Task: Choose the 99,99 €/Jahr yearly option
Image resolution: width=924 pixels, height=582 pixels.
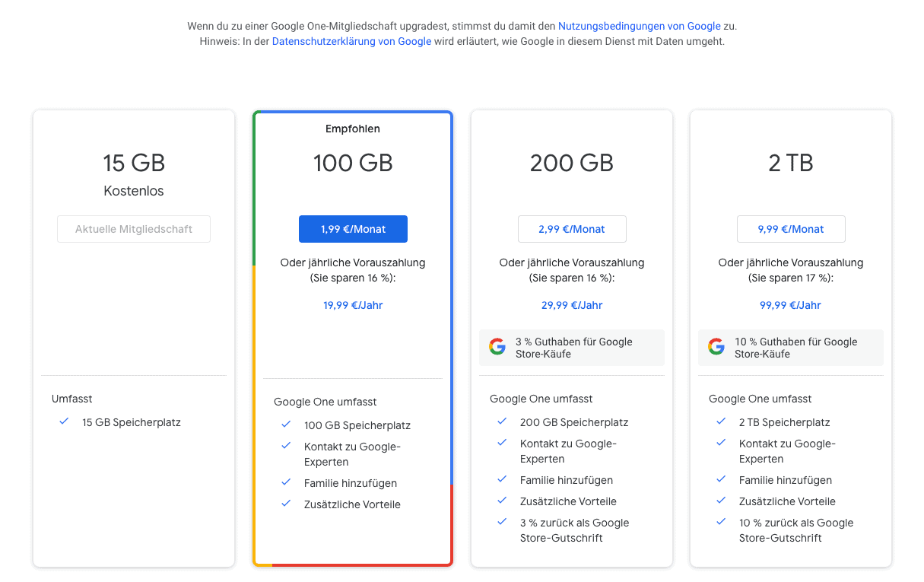Action: pyautogui.click(x=791, y=304)
